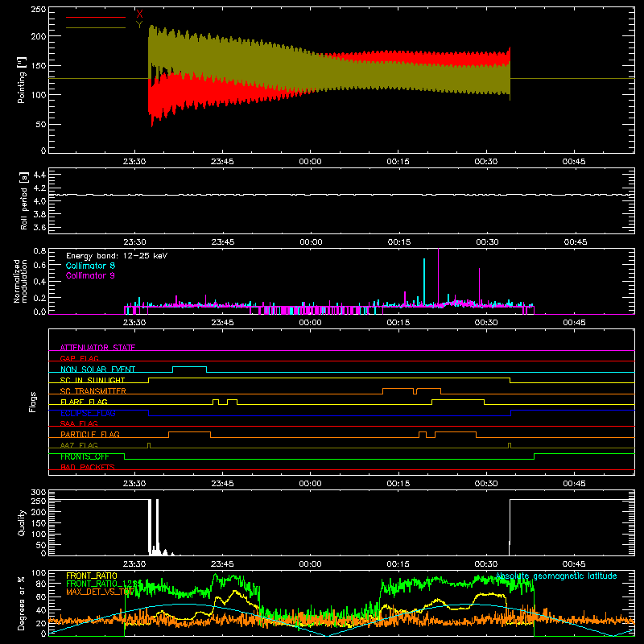Click the 'Absolute geomagnetic latitude' legend text

(x=556, y=576)
